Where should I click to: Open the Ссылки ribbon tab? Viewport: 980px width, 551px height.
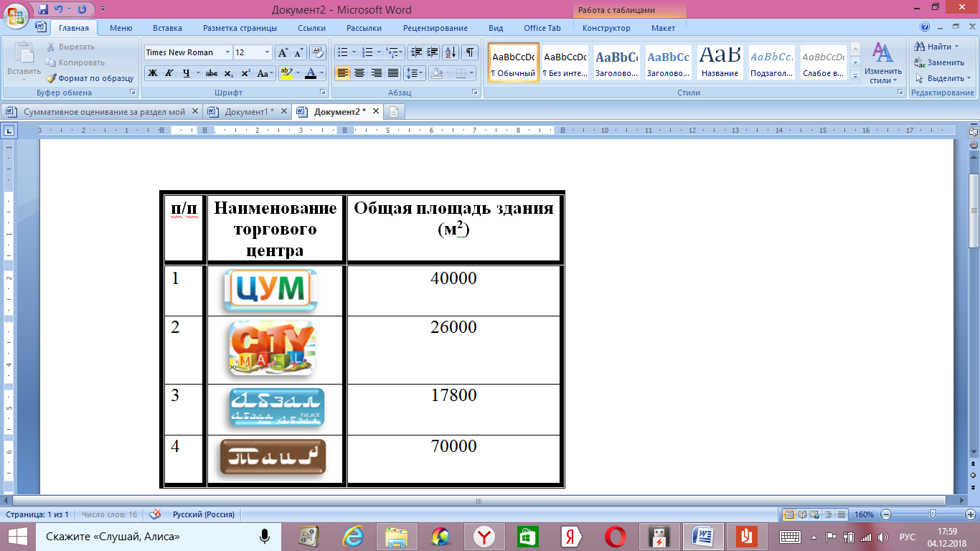click(x=311, y=28)
